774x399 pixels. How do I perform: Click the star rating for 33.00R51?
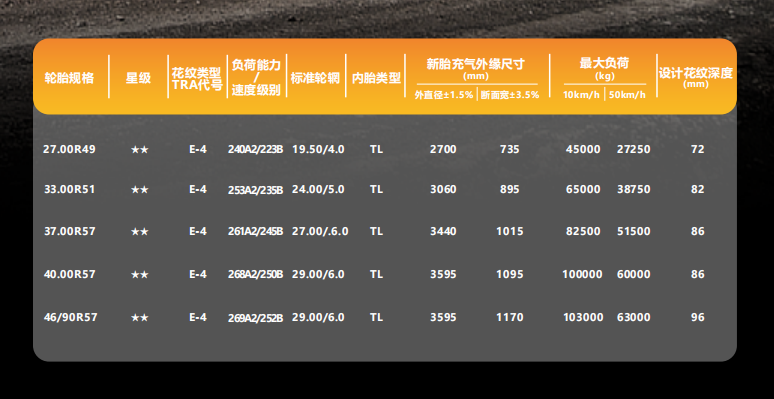pyautogui.click(x=139, y=190)
